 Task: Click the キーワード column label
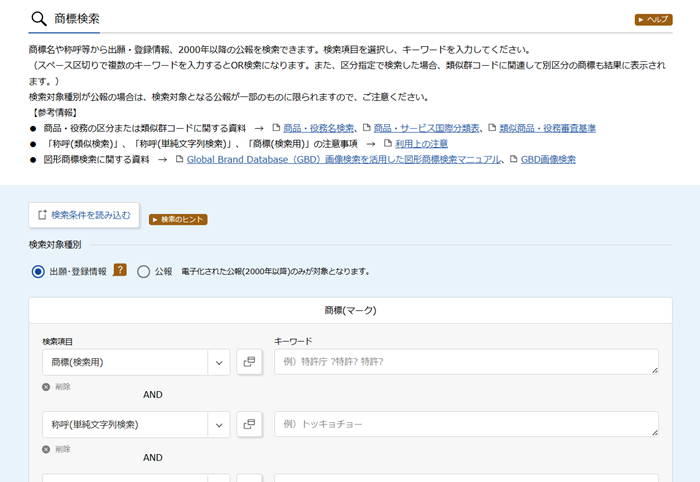tap(293, 341)
